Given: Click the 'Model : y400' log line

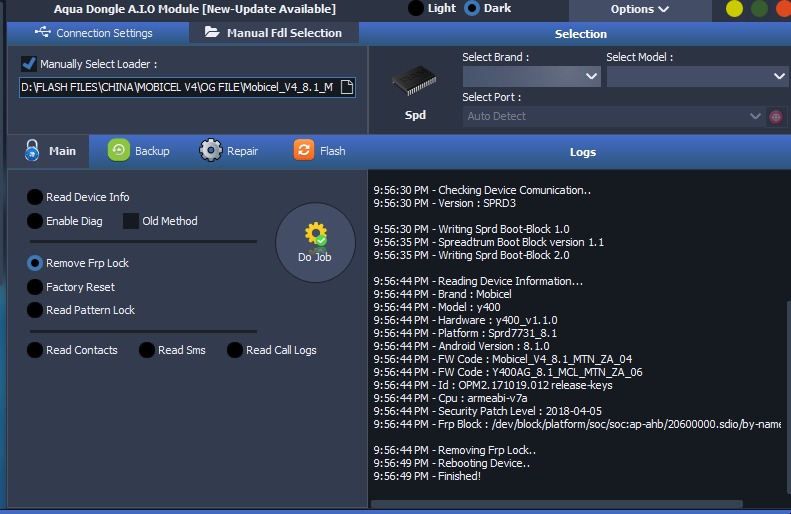Looking at the screenshot, I should [437, 307].
